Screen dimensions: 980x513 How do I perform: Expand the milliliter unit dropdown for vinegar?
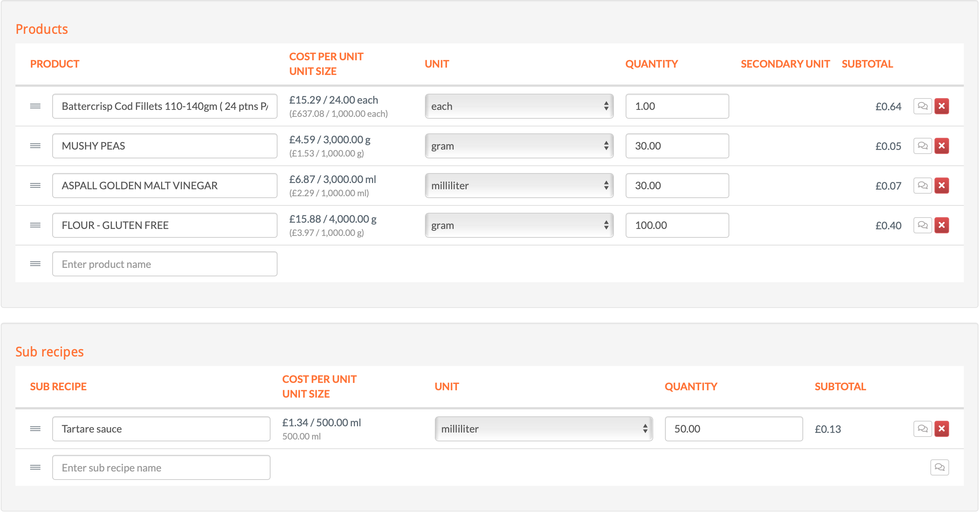[x=519, y=186]
